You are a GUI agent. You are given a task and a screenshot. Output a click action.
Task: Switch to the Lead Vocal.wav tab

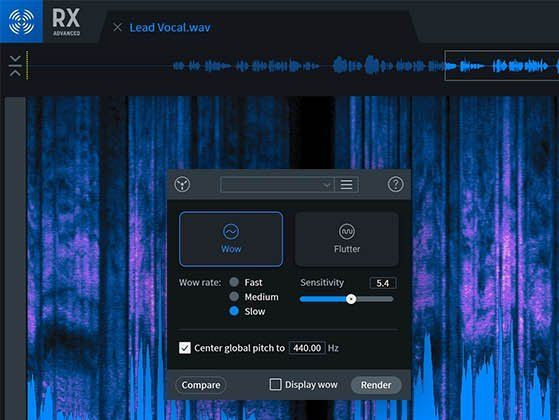tap(170, 27)
